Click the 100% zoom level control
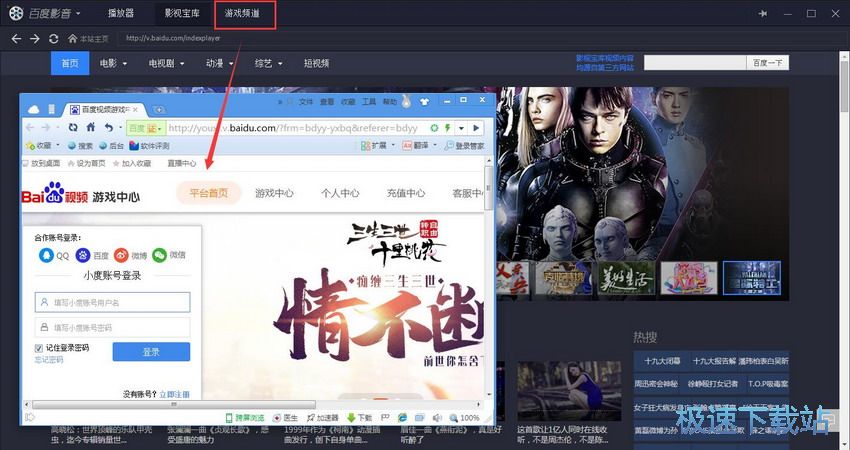The image size is (850, 450). (x=464, y=417)
